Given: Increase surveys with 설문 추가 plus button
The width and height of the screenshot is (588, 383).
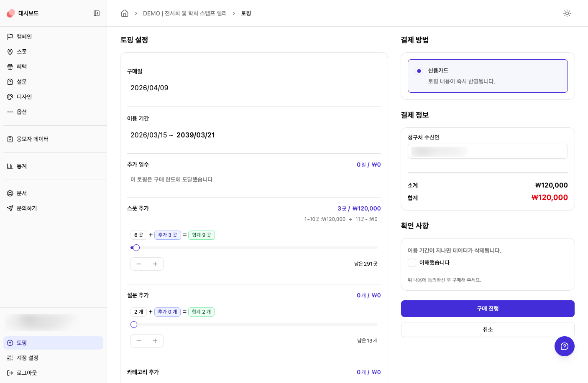Looking at the screenshot, I should 155,341.
